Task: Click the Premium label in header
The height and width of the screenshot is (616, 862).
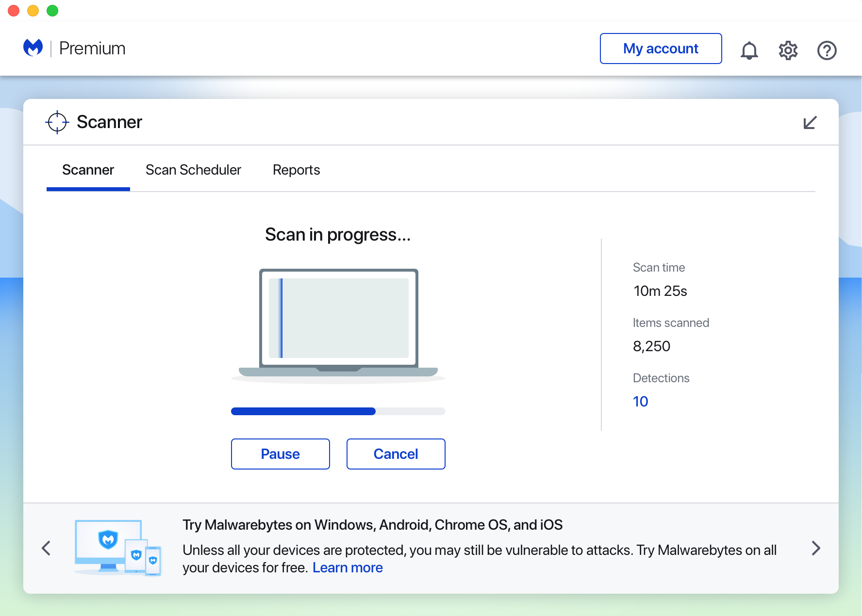Action: (x=92, y=49)
